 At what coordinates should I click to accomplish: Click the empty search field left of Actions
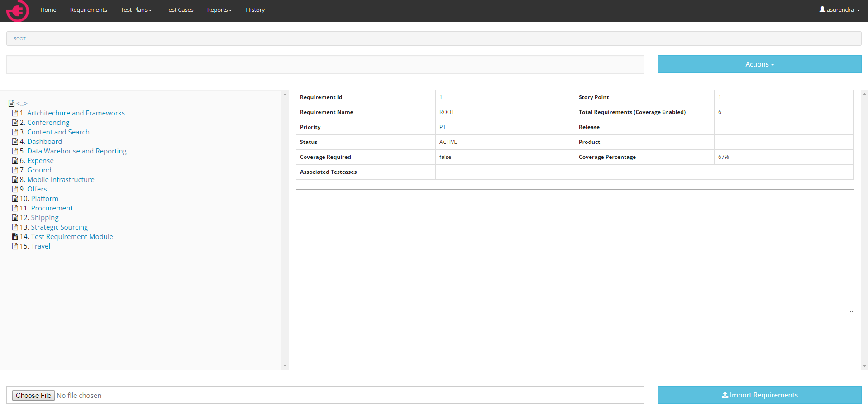[325, 65]
